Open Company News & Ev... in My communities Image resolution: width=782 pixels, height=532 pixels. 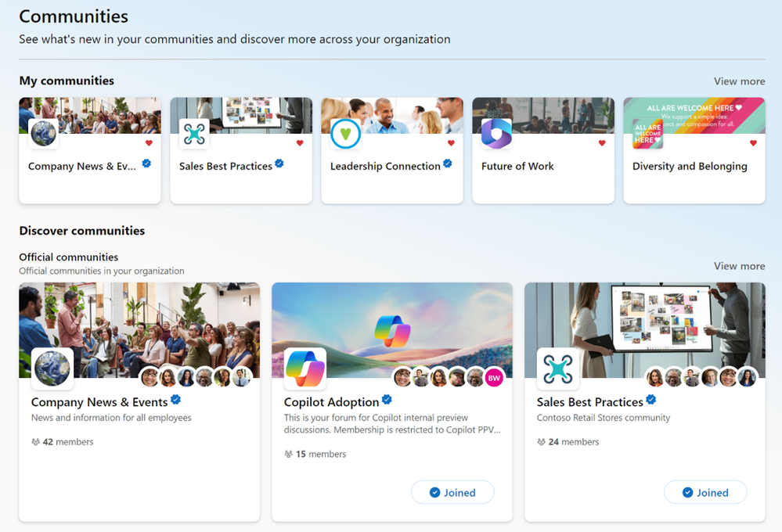[x=81, y=167]
